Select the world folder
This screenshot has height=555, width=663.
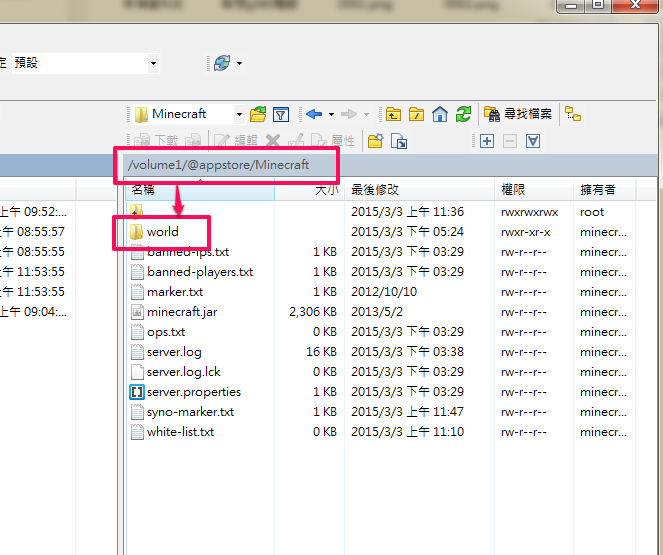tap(163, 232)
